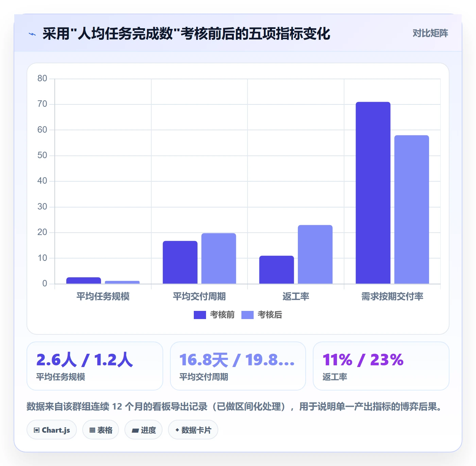Click the 0 y-axis tick label
This screenshot has width=476, height=466.
[45, 284]
